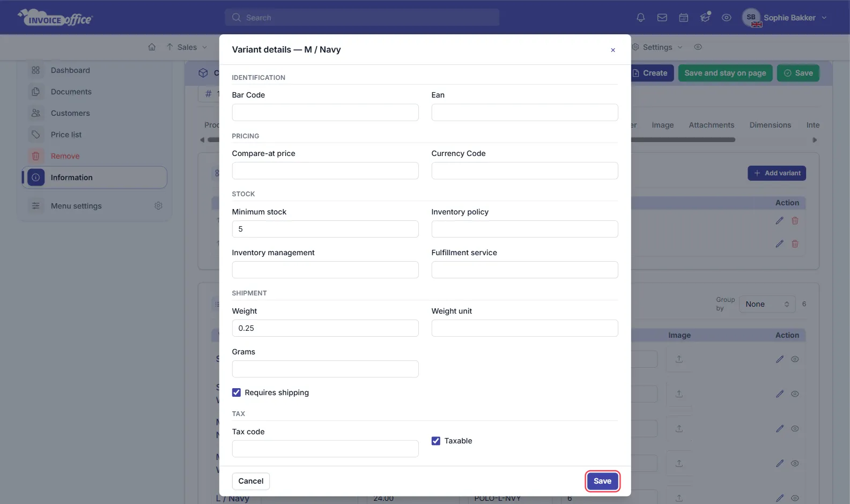Go to home icon in navigation bar
850x504 pixels.
152,47
